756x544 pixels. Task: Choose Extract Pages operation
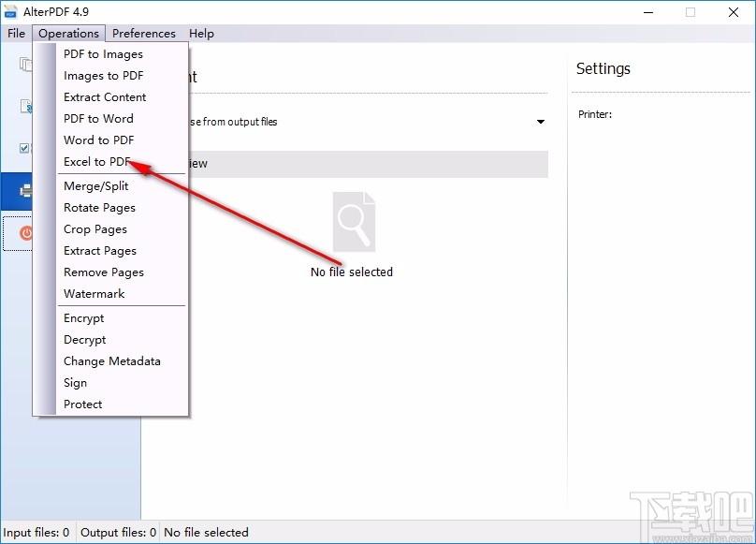click(x=100, y=251)
